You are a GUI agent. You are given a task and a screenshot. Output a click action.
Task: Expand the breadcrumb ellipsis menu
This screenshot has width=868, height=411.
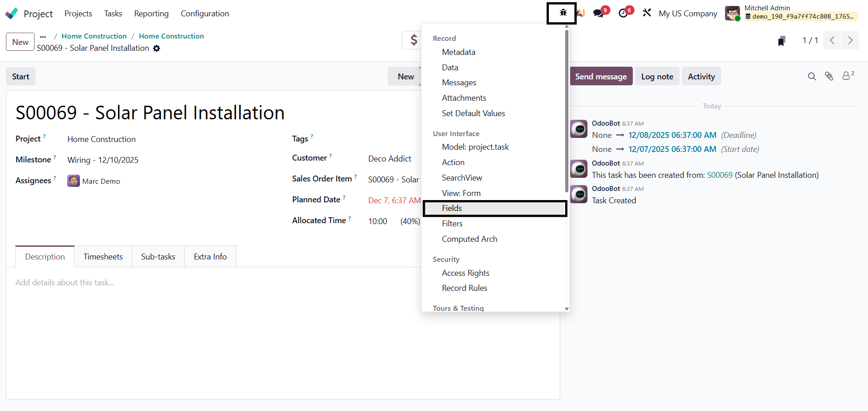tap(43, 36)
